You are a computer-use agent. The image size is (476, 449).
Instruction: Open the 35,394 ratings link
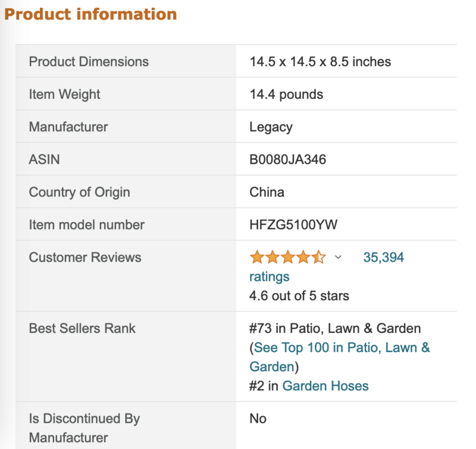coord(383,258)
